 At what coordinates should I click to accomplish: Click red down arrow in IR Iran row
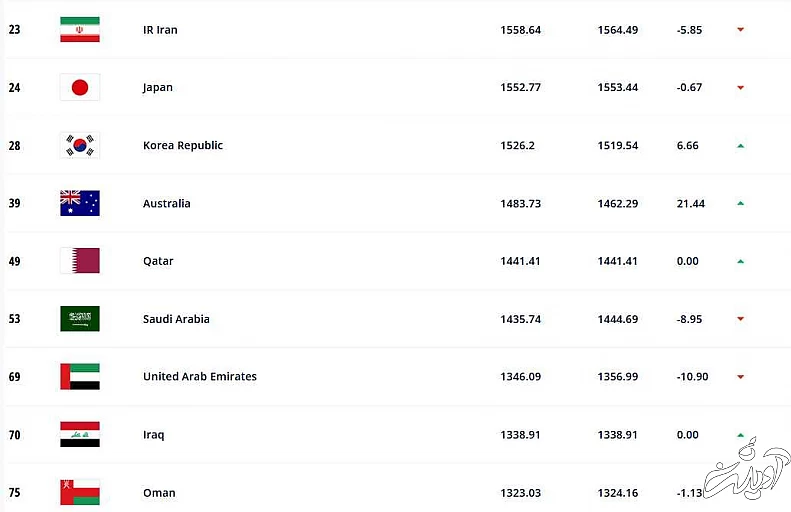pyautogui.click(x=740, y=30)
